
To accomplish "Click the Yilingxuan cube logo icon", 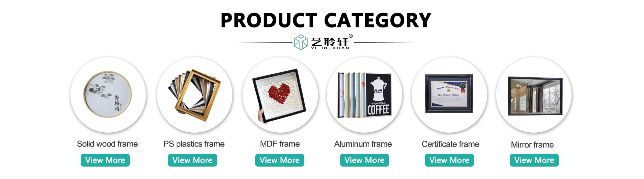I will 301,42.
